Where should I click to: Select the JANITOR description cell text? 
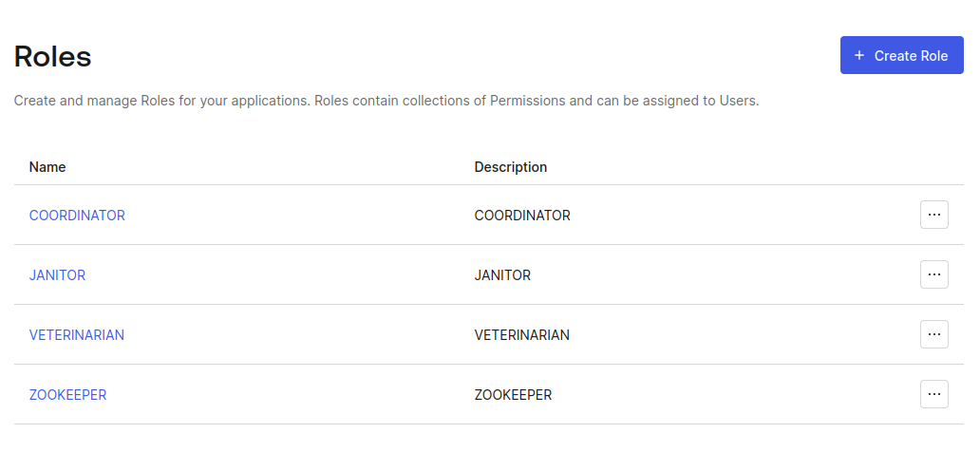click(502, 275)
